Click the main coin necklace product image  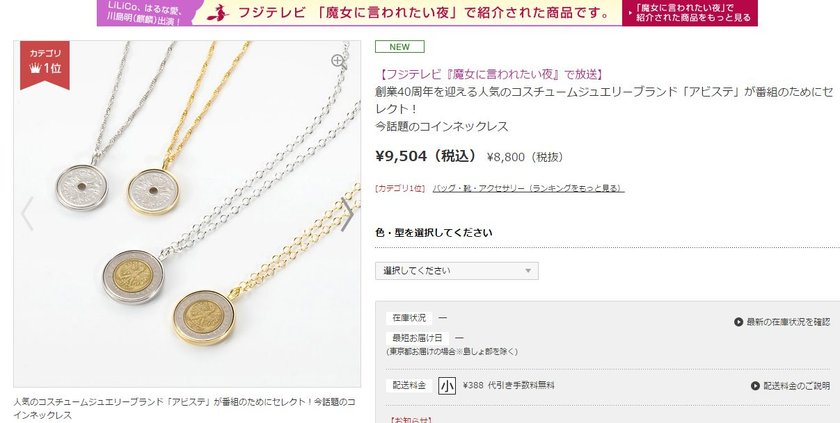coord(187,214)
